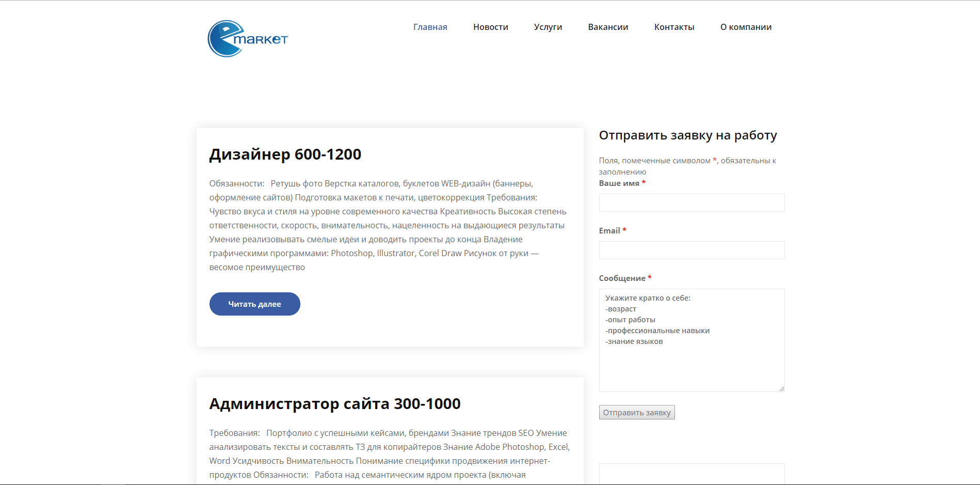Click the Сообщение label
The height and width of the screenshot is (485, 980).
[x=622, y=278]
